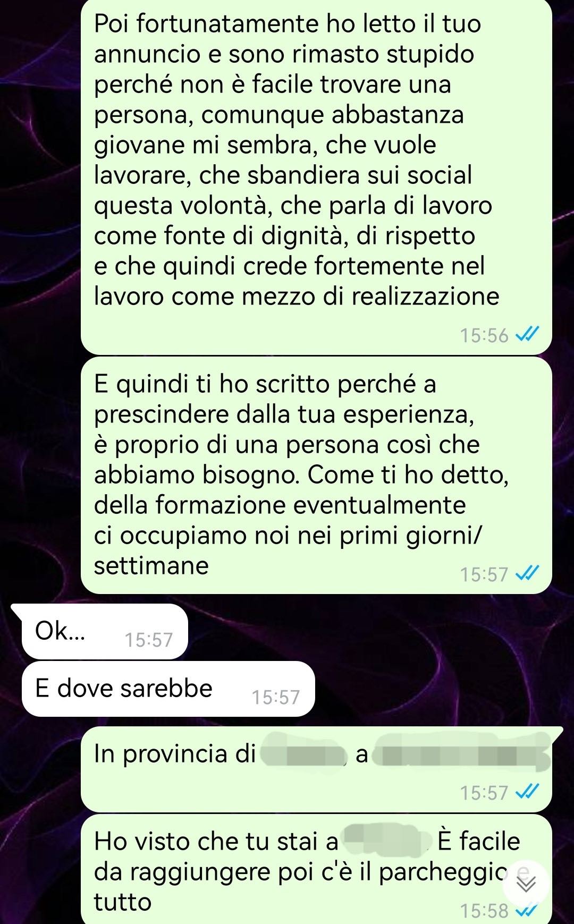Tap blue ticks on 'In provincia di' message
574x924 pixels.
tap(528, 792)
